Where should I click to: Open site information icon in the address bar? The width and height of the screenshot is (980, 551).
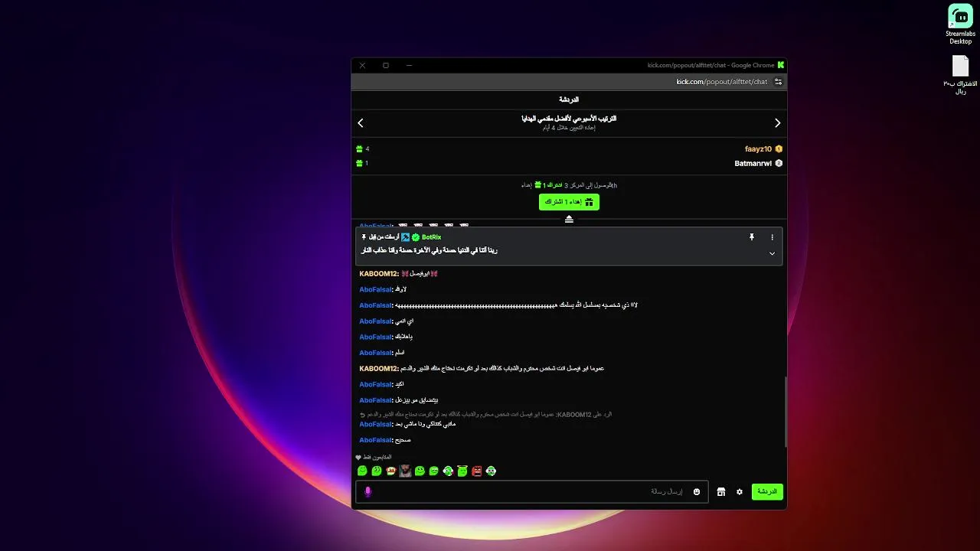[x=778, y=82]
